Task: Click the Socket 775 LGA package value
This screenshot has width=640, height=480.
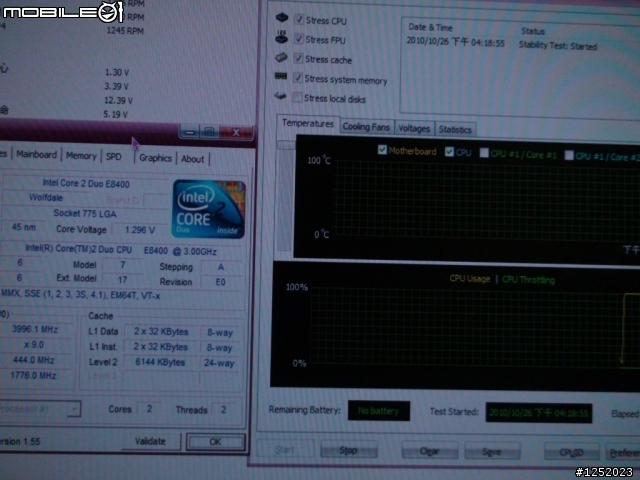Action: coord(85,213)
